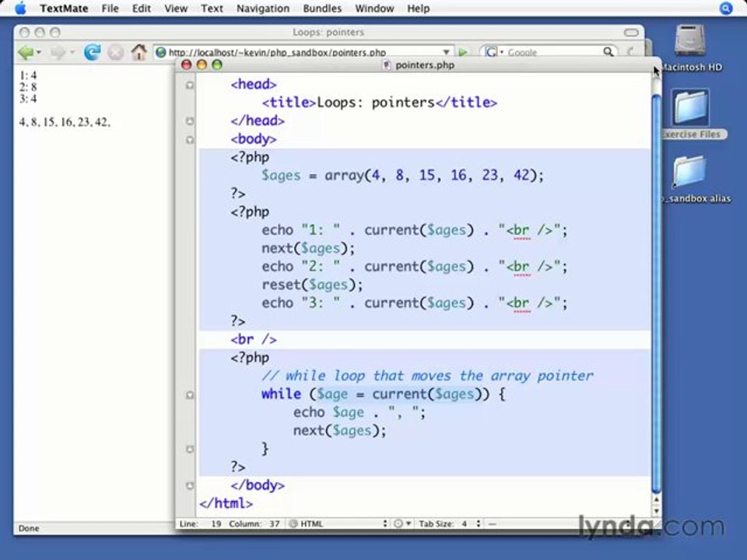
Task: Click the Done status text in browser
Action: tap(29, 528)
